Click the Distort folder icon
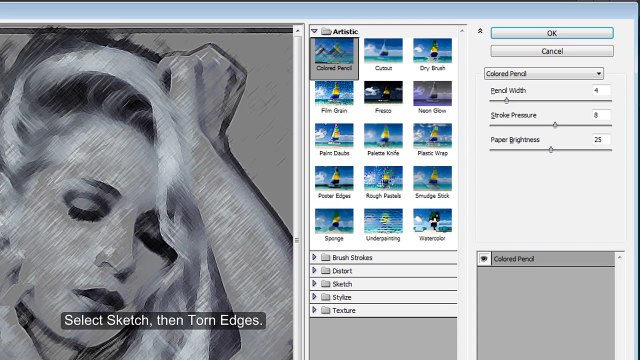Viewport: 640px width, 360px height. point(325,271)
